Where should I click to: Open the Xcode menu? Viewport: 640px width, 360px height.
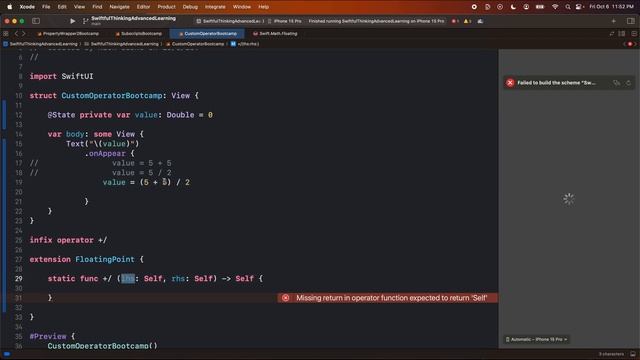coord(27,7)
